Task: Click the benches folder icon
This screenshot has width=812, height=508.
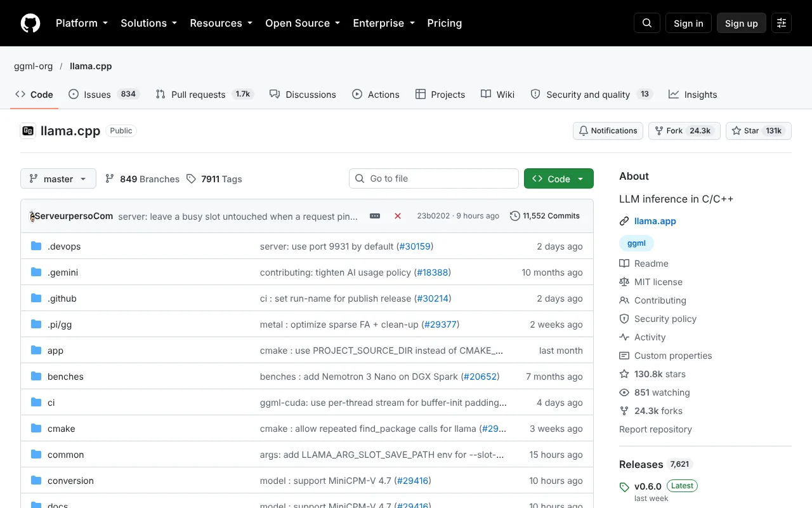Action: pos(36,377)
